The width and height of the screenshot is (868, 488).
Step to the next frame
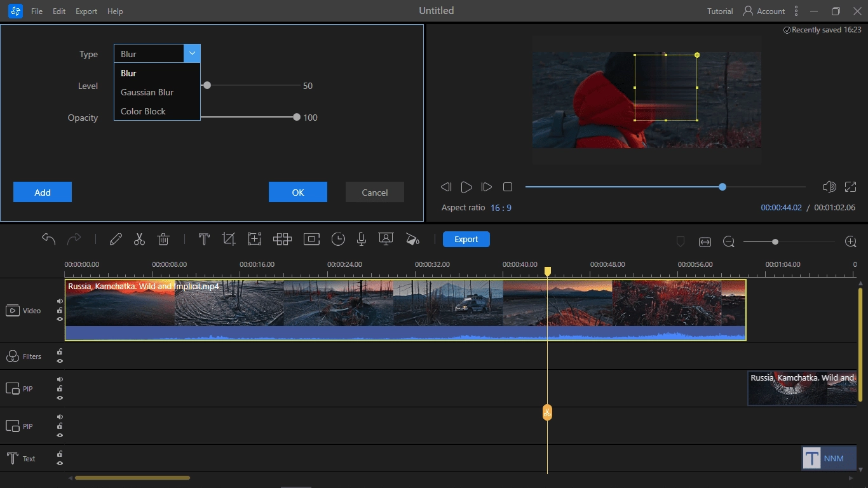(x=487, y=187)
